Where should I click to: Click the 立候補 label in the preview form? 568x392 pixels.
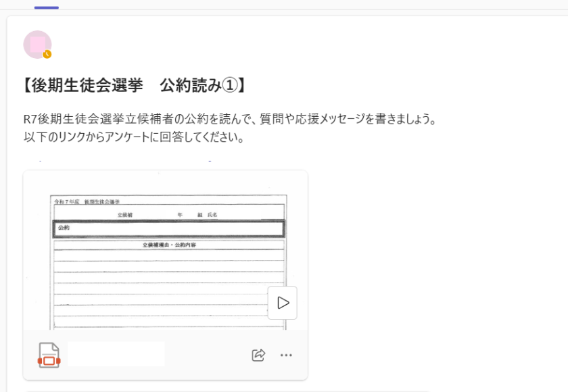(126, 214)
